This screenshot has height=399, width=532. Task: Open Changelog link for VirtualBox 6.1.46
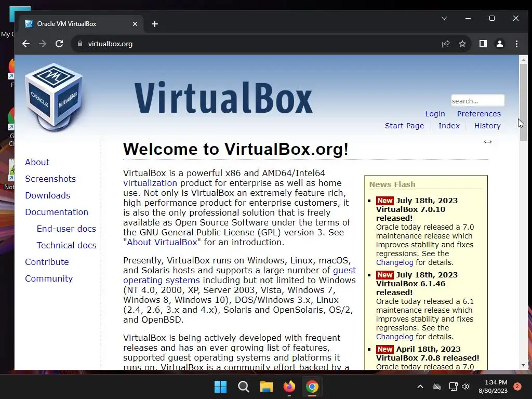pyautogui.click(x=395, y=337)
